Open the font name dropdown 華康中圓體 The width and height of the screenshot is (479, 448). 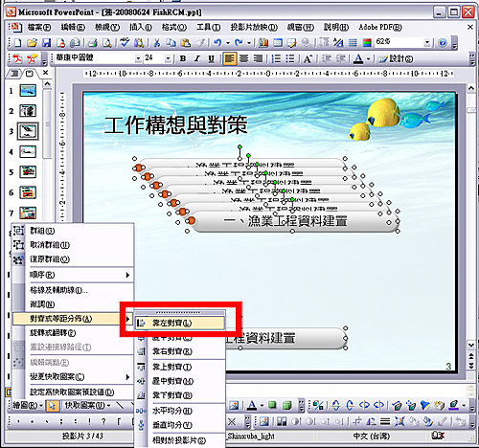[x=138, y=58]
